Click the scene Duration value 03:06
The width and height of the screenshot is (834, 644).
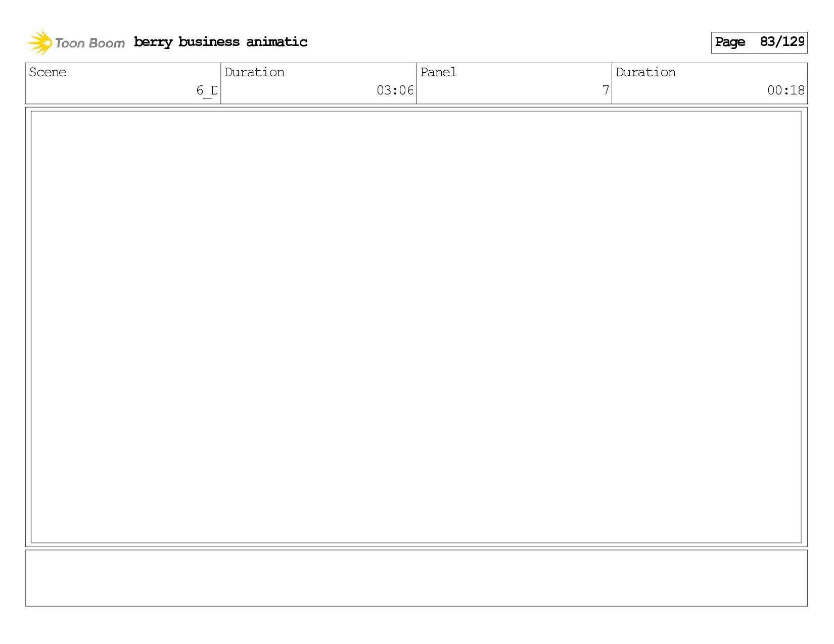click(395, 90)
